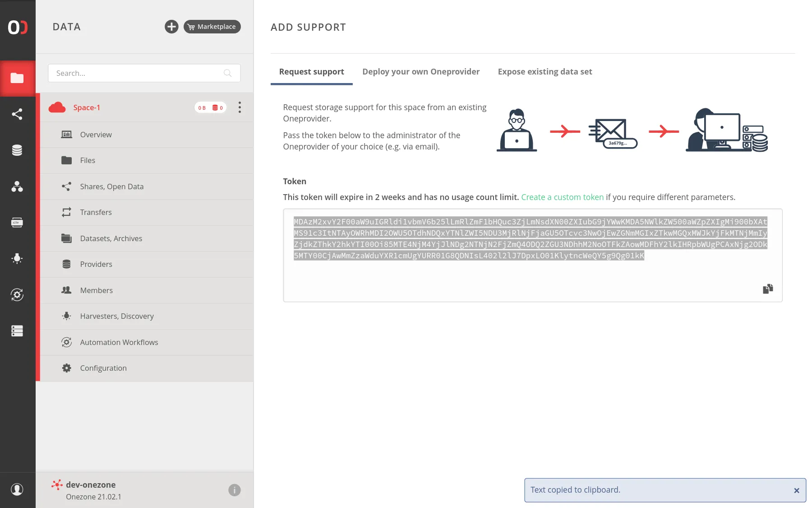Screen dimensions: 812x508
Task: Switch to the Deploy your own Oneprovider tab
Action: 421,71
